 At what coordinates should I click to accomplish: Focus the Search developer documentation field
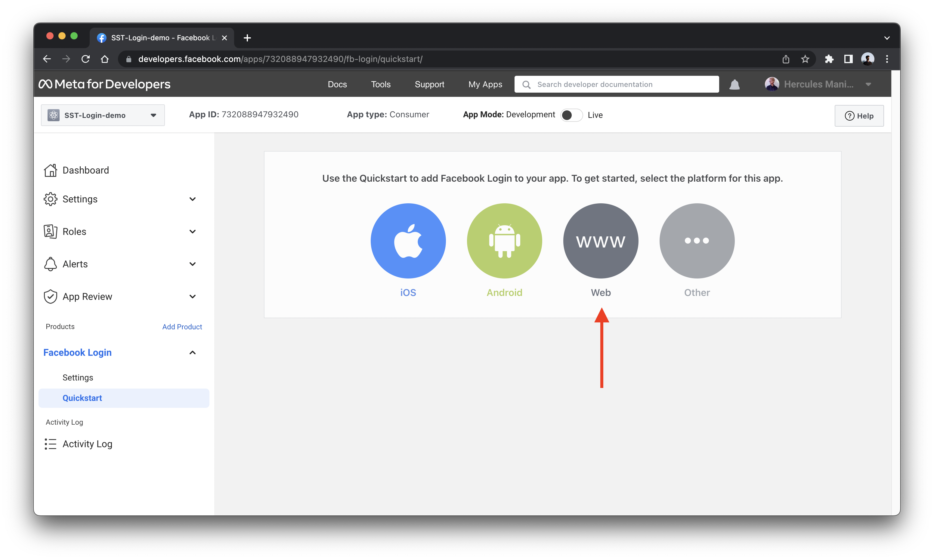617,84
